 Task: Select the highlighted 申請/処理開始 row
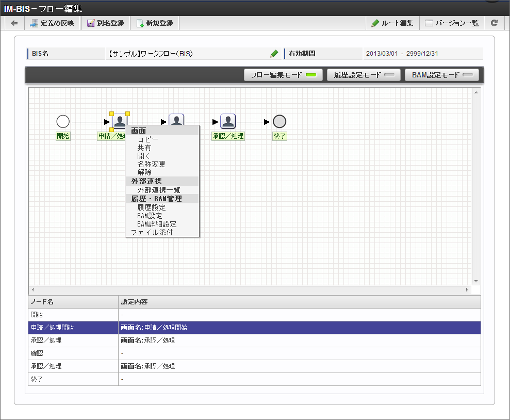254,328
